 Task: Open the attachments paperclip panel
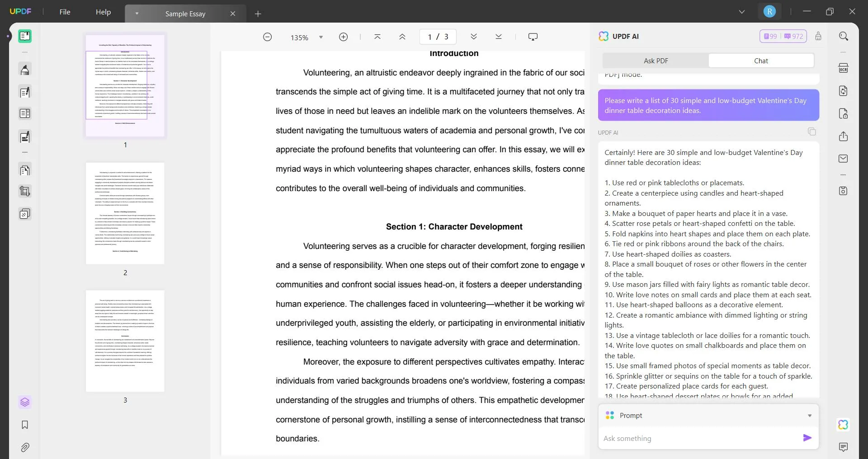[x=25, y=447]
